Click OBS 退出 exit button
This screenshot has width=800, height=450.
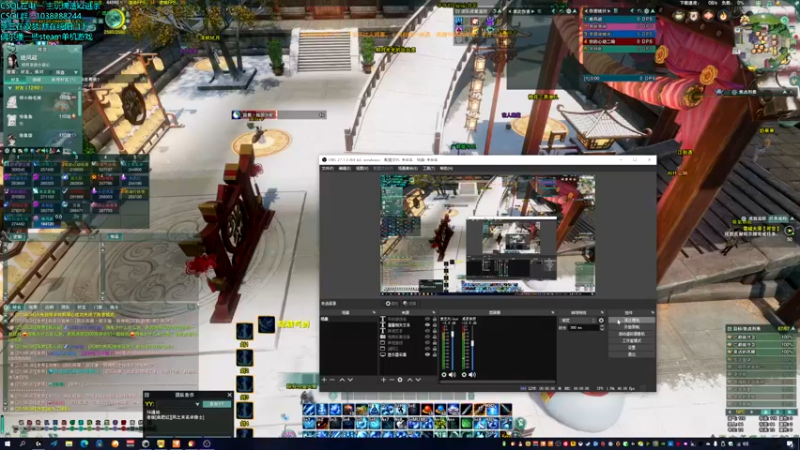(632, 354)
